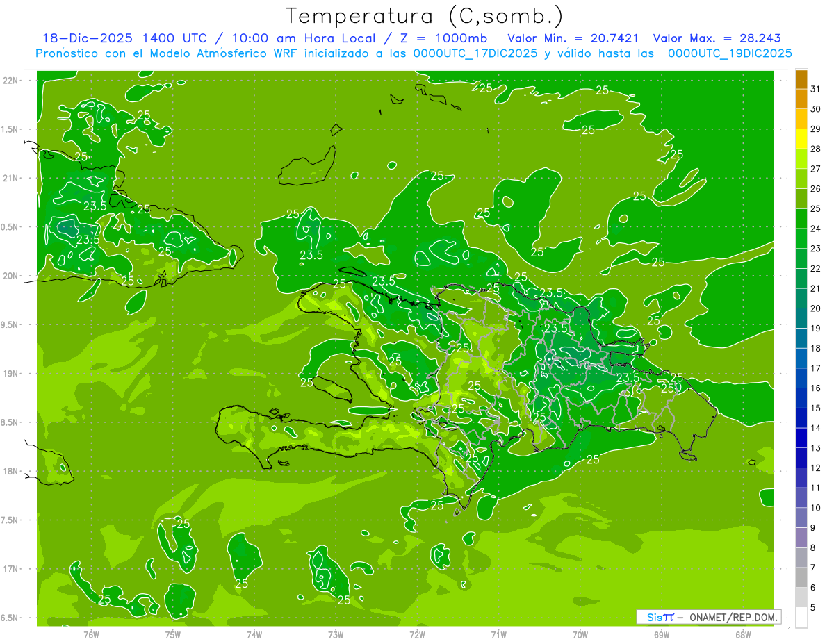Click the '19' value on the color scale

click(816, 328)
